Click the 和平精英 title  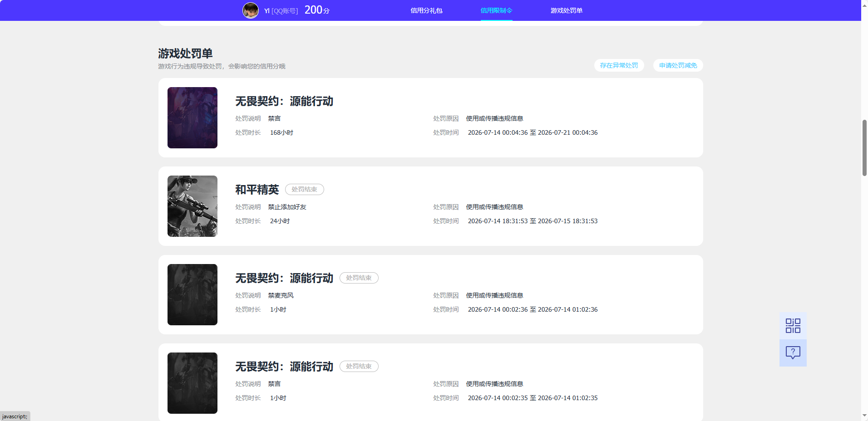click(x=257, y=190)
